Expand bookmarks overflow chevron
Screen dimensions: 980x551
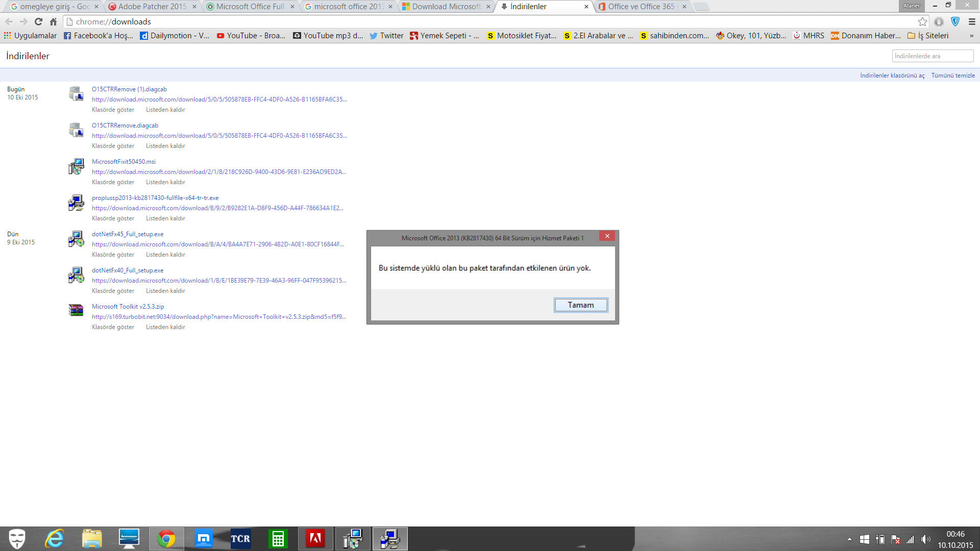click(x=971, y=36)
